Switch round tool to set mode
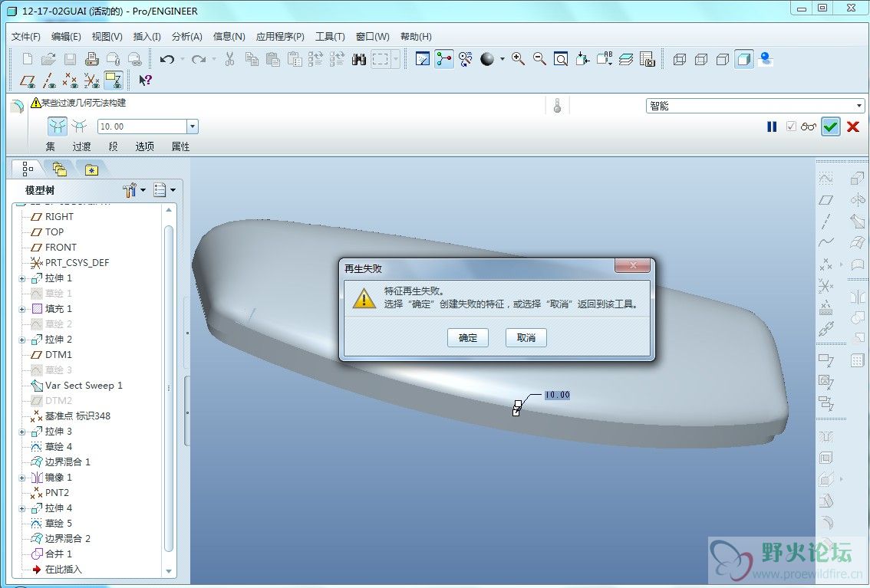The image size is (870, 588). coord(57,126)
